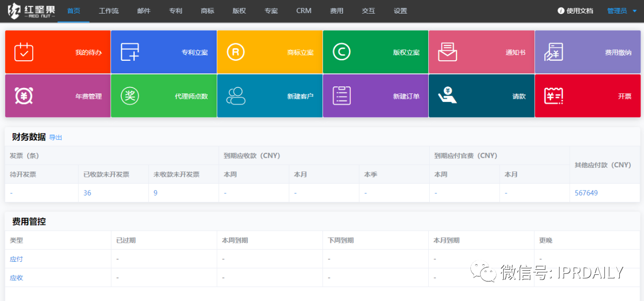
Task: Open the 专案 menu
Action: (271, 11)
